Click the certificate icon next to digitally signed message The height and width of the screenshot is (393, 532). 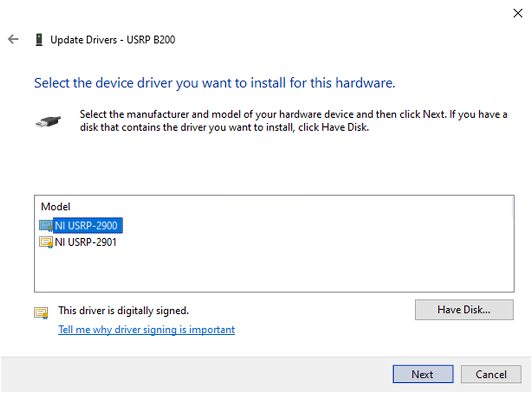coord(41,313)
